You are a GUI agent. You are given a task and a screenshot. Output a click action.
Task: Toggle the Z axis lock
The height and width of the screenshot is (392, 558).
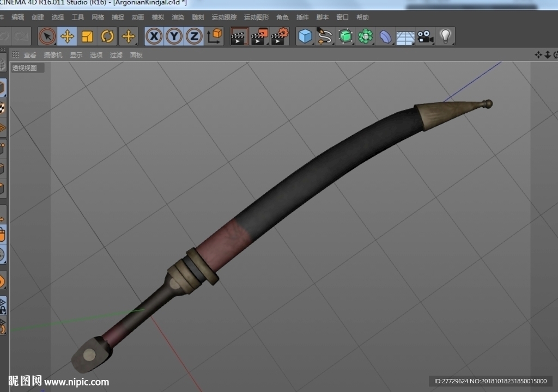pyautogui.click(x=194, y=36)
